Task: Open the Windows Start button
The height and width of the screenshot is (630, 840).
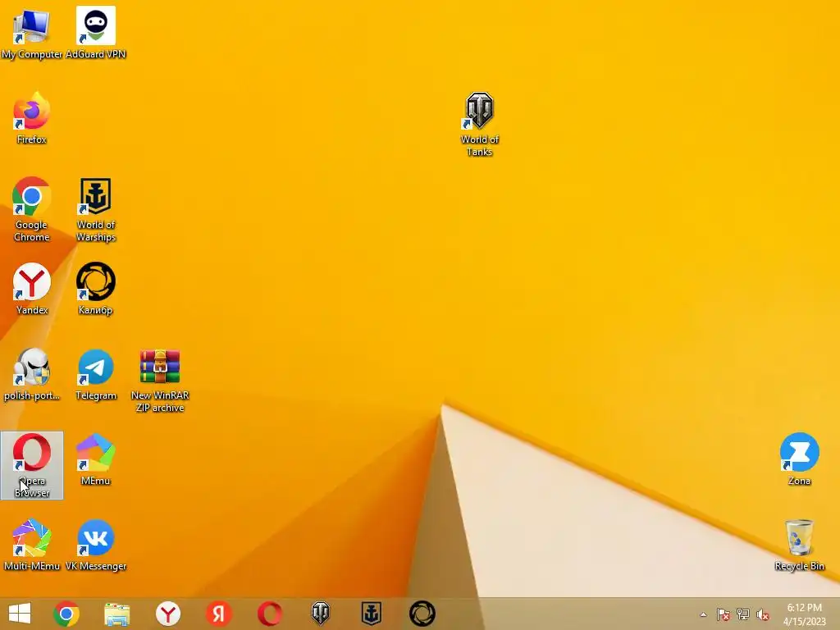Action: click(x=20, y=614)
